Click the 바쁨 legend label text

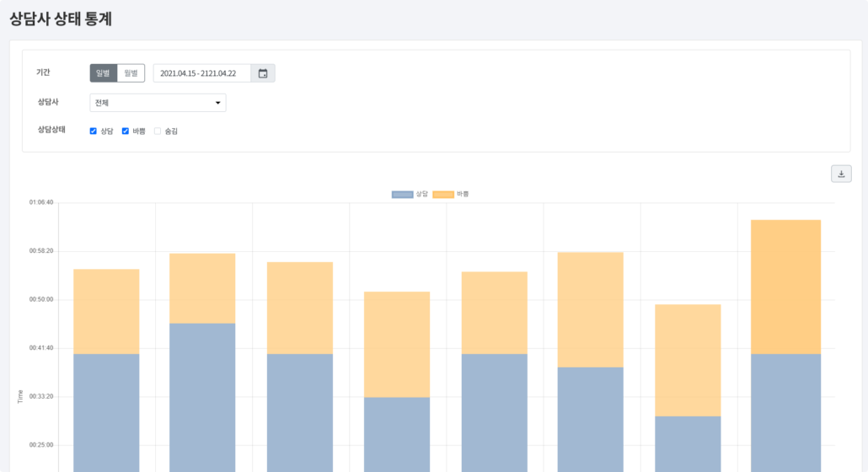[463, 194]
